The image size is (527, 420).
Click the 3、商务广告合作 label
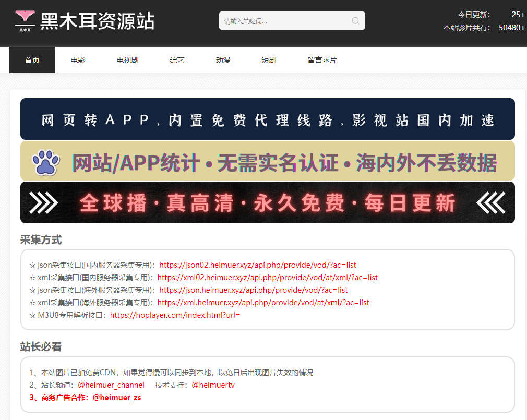point(59,398)
